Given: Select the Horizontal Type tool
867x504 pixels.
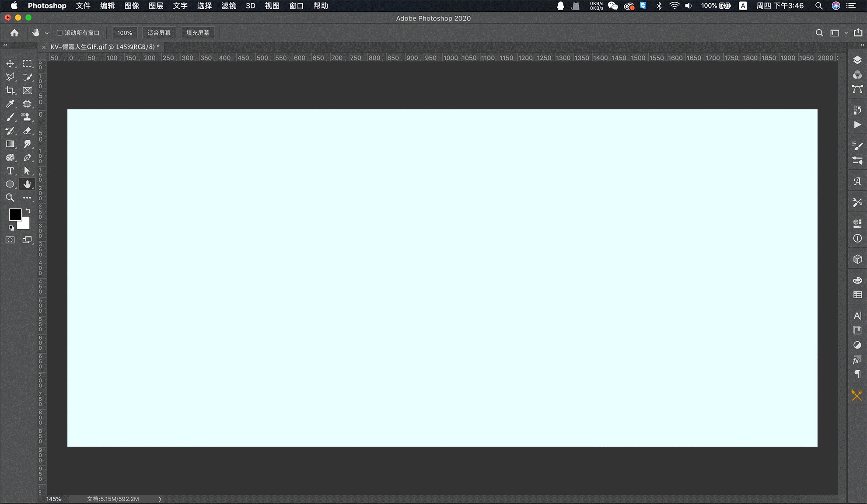Looking at the screenshot, I should point(10,171).
